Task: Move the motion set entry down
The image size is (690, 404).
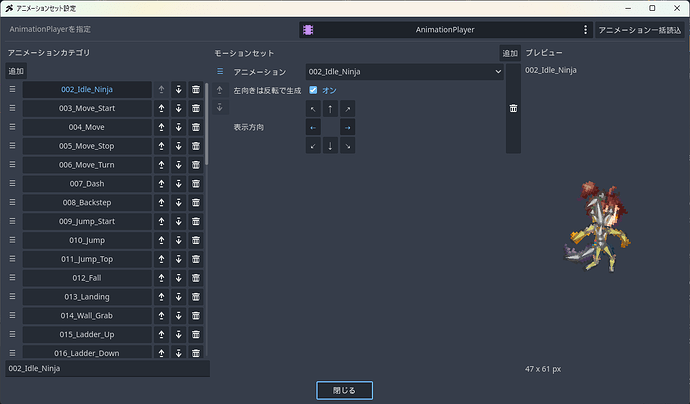Action: click(220, 107)
